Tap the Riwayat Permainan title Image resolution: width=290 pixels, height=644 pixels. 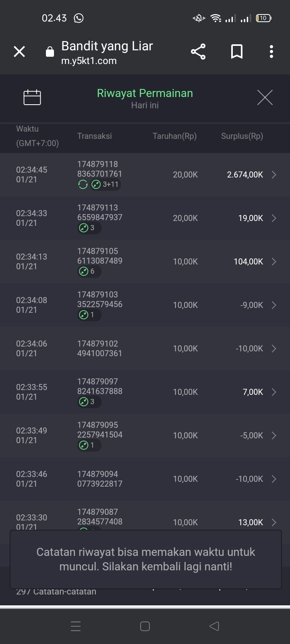[145, 93]
